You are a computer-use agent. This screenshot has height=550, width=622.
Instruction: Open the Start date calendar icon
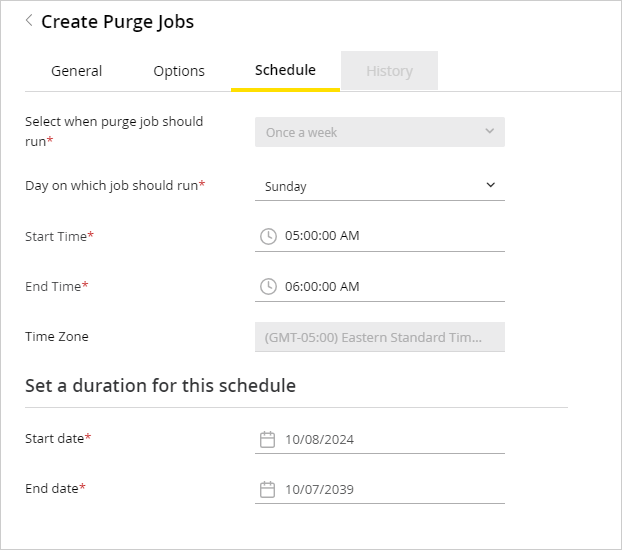point(267,440)
